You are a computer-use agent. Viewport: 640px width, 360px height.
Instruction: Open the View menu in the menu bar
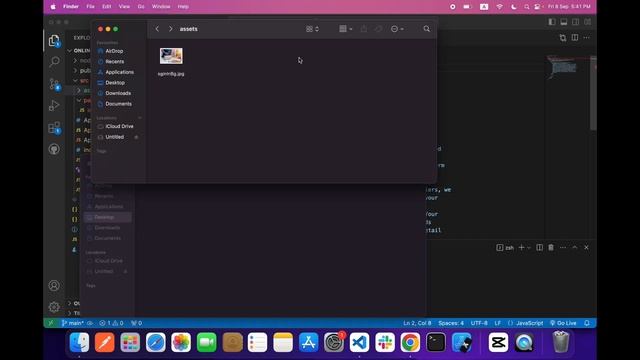[124, 7]
